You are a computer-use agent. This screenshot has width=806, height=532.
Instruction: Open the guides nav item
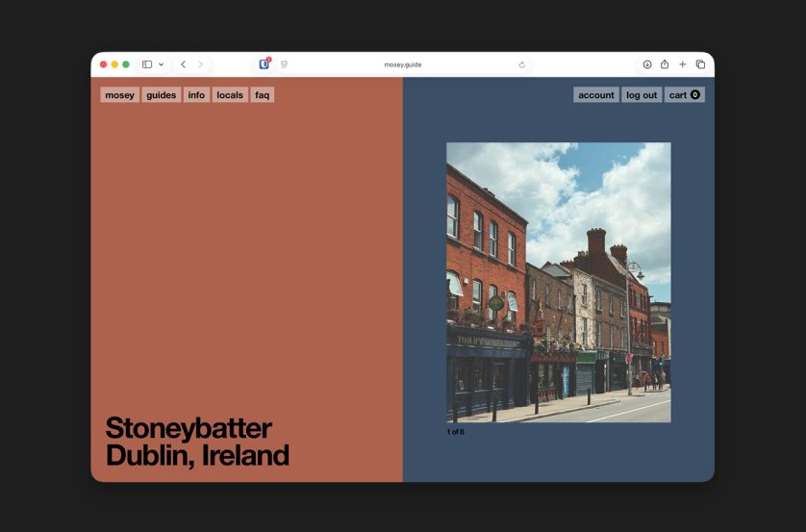pos(162,95)
